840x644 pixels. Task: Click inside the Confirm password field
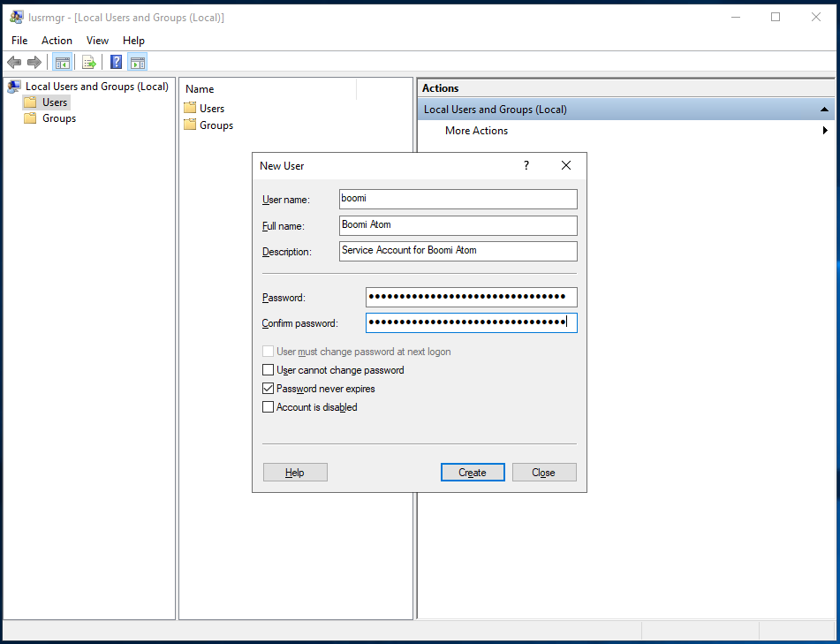coord(471,322)
